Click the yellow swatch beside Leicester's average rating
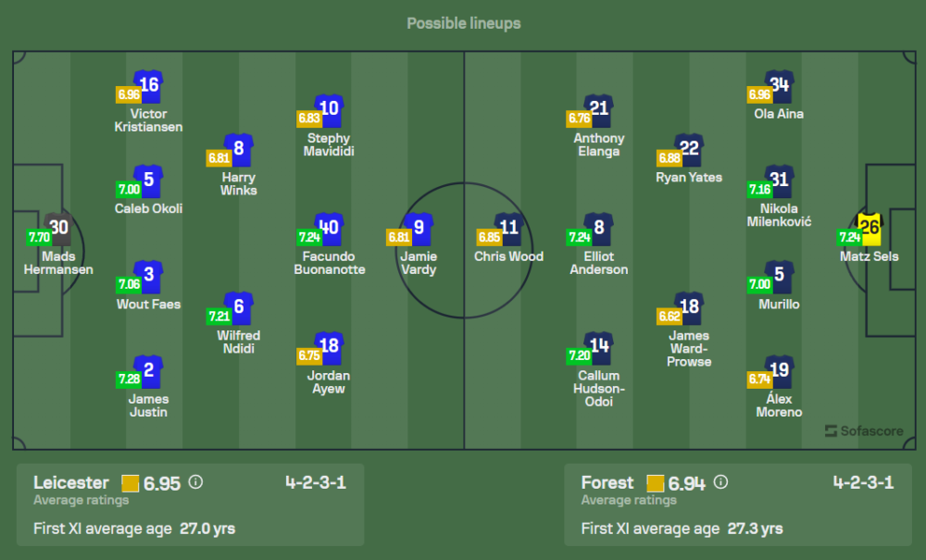926x560 pixels. [x=130, y=483]
